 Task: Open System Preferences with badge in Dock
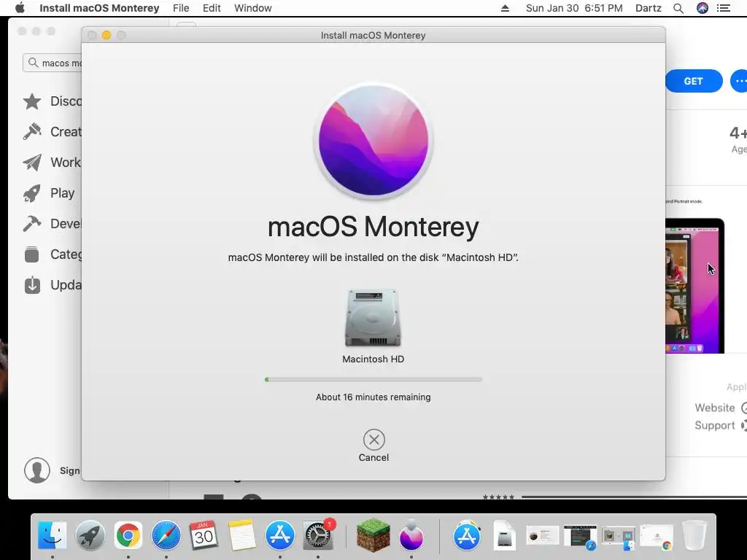click(x=318, y=535)
